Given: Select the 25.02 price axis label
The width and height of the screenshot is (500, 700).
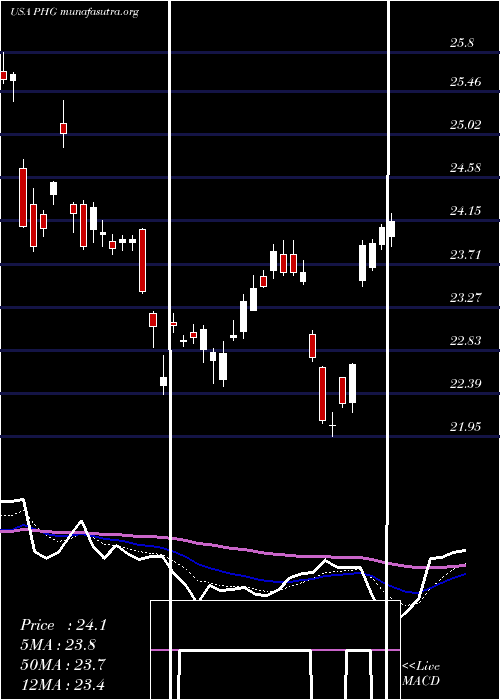Looking at the screenshot, I should pos(465,125).
